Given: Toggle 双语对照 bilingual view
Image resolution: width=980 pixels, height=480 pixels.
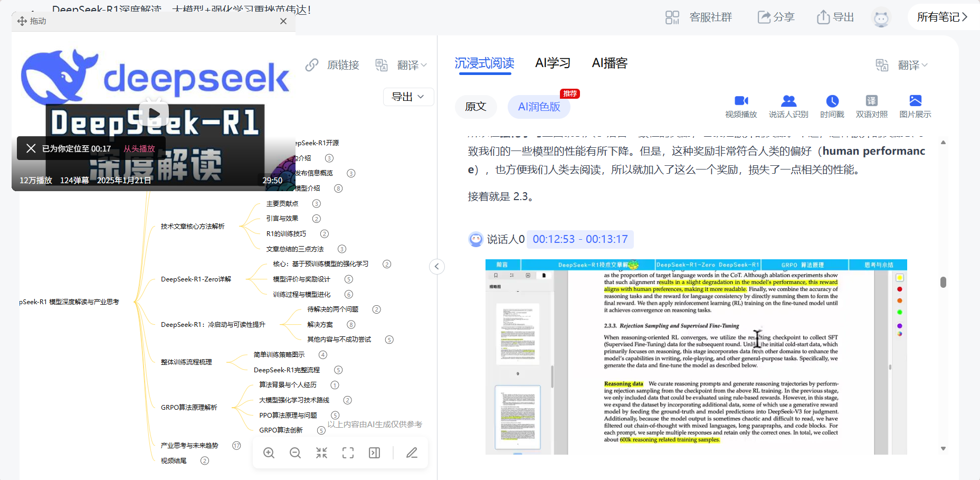Looking at the screenshot, I should [x=871, y=107].
